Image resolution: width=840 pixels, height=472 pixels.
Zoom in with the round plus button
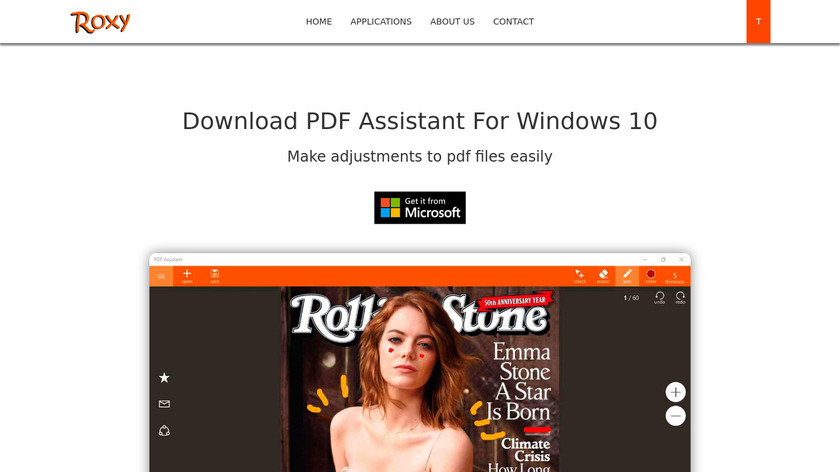[676, 392]
